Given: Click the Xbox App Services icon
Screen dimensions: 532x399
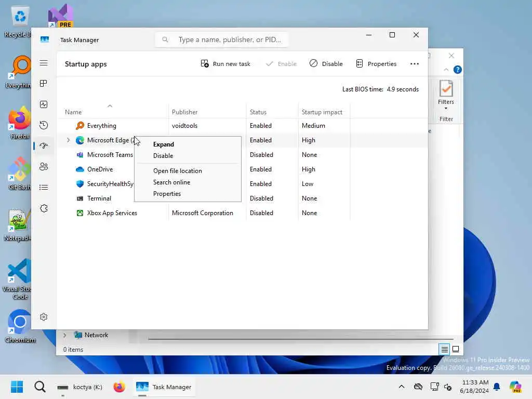Looking at the screenshot, I should pos(79,213).
